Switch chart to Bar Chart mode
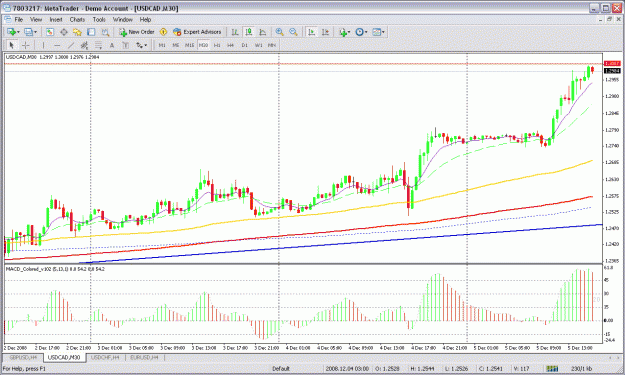625x375 pixels. tap(235, 32)
